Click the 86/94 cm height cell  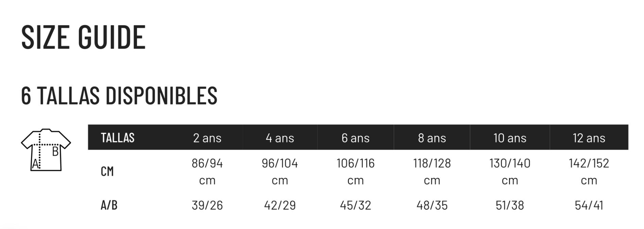click(x=207, y=171)
